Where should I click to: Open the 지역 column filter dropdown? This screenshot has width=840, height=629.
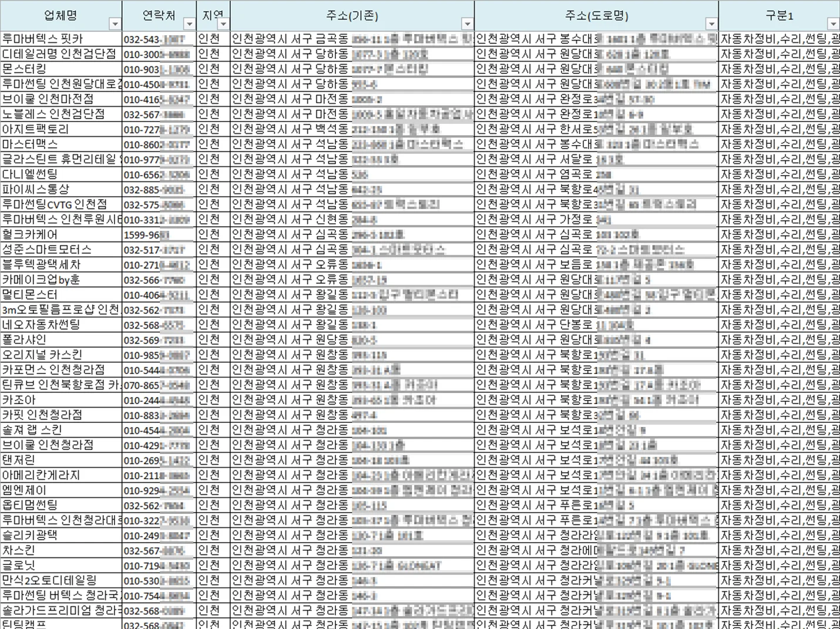(224, 24)
